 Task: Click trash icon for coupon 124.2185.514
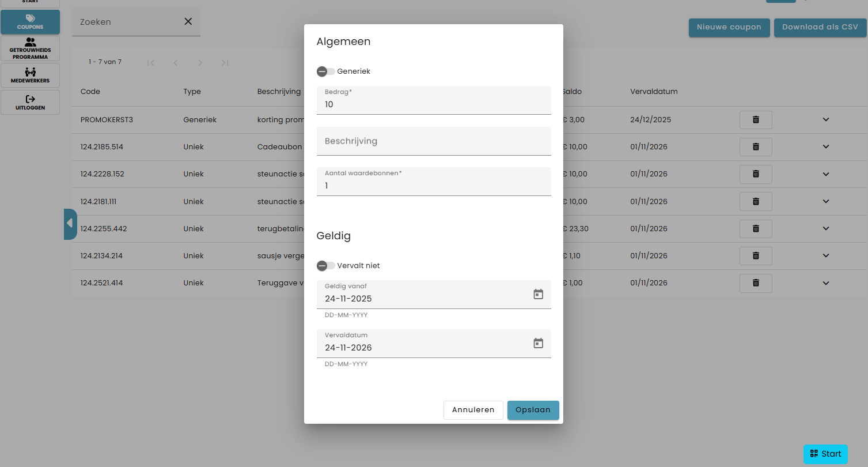pyautogui.click(x=756, y=147)
